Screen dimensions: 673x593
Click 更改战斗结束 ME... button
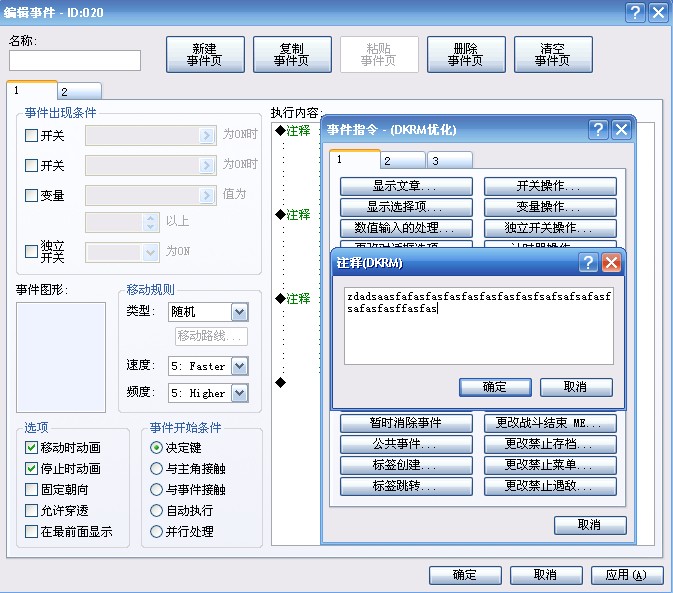pos(550,424)
